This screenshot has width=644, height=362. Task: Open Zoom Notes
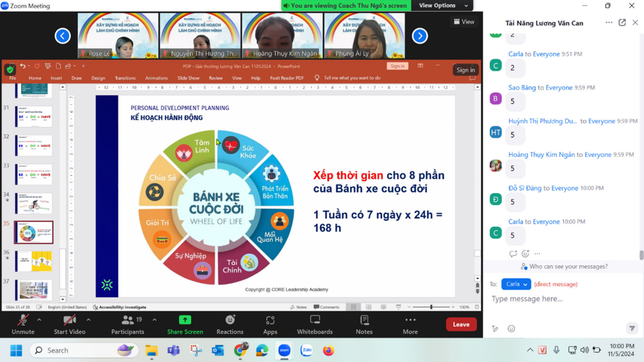point(364,324)
